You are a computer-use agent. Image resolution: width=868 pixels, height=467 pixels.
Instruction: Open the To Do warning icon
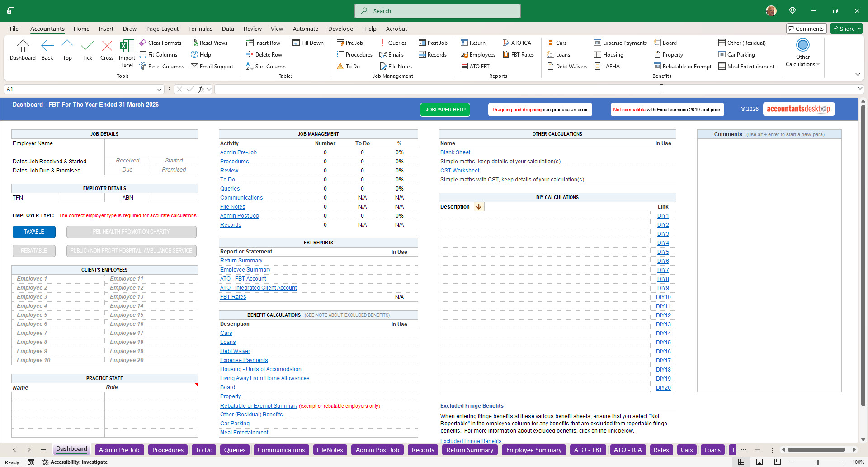click(x=340, y=67)
